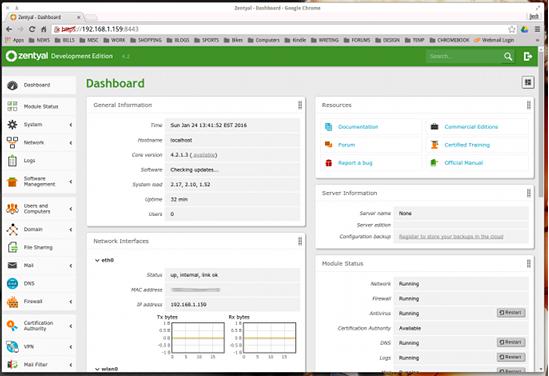Screen dimensions: 549x376
Task: Open the Official Manual link
Action: point(464,163)
